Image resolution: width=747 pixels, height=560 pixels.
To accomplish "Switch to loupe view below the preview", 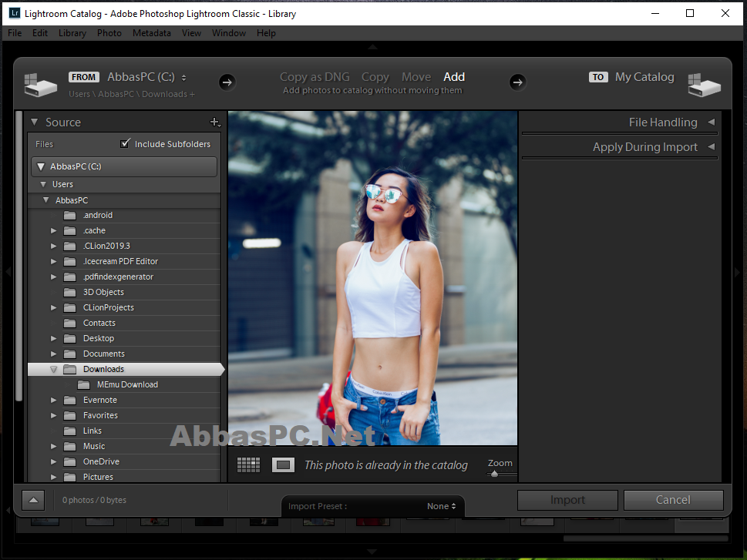I will click(x=283, y=464).
